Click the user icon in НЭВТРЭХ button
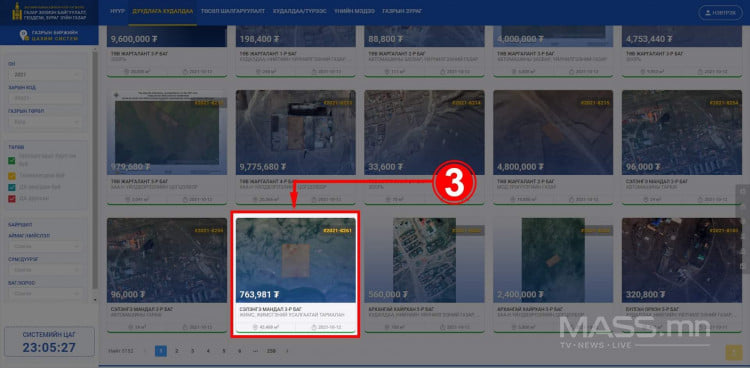This screenshot has height=368, width=750. (707, 12)
